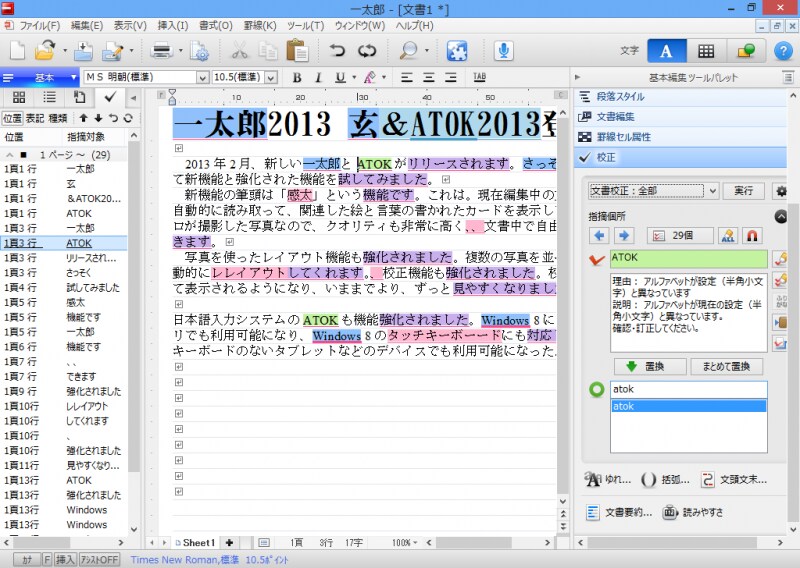The height and width of the screenshot is (568, 800).
Task: Open the puzzle-piece add-in icon
Action: 457,51
